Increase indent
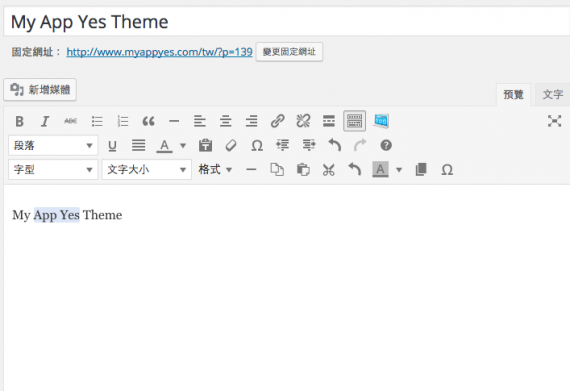Viewport: 570px width, 391px height. point(309,145)
